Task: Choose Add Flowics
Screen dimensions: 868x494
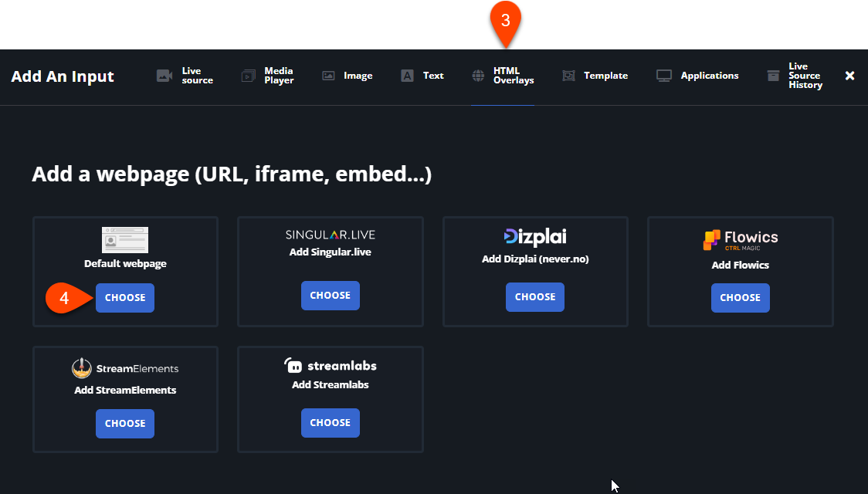Action: pos(740,298)
